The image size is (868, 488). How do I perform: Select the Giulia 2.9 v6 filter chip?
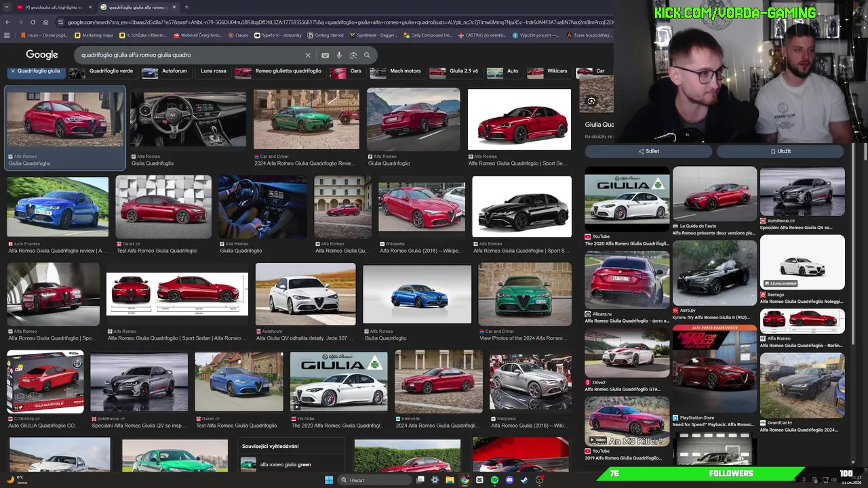(455, 70)
